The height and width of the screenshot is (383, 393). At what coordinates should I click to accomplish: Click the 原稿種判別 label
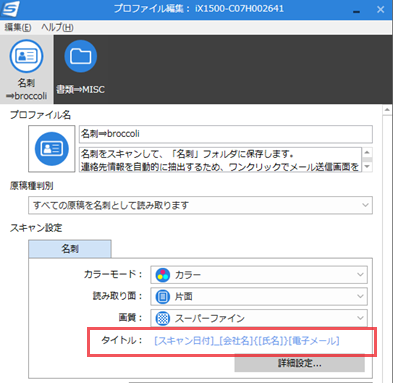coord(31,186)
